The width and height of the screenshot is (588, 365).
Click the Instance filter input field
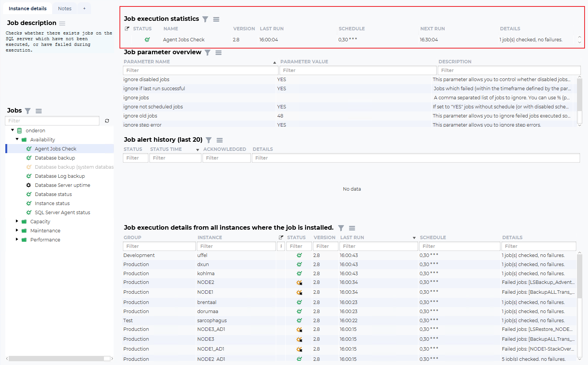click(236, 246)
